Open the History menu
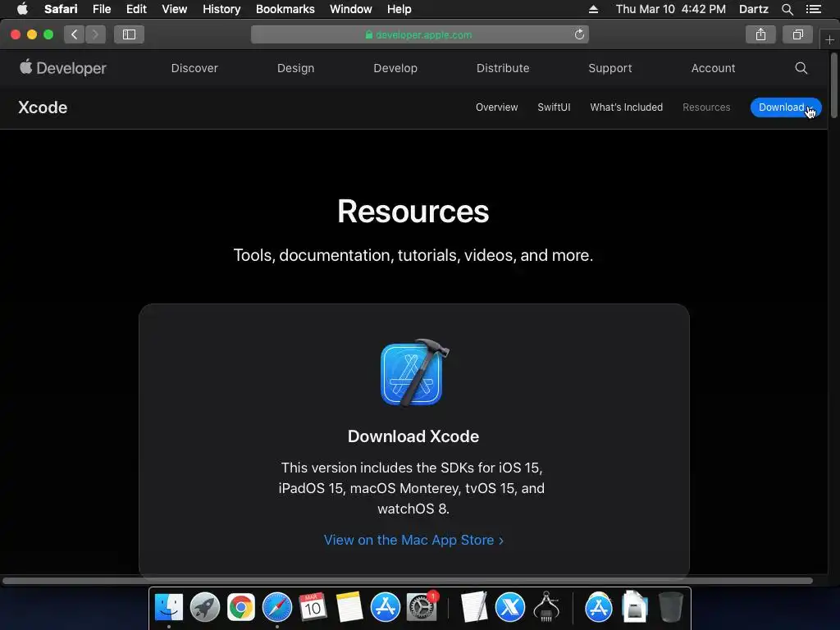840x630 pixels. (221, 9)
